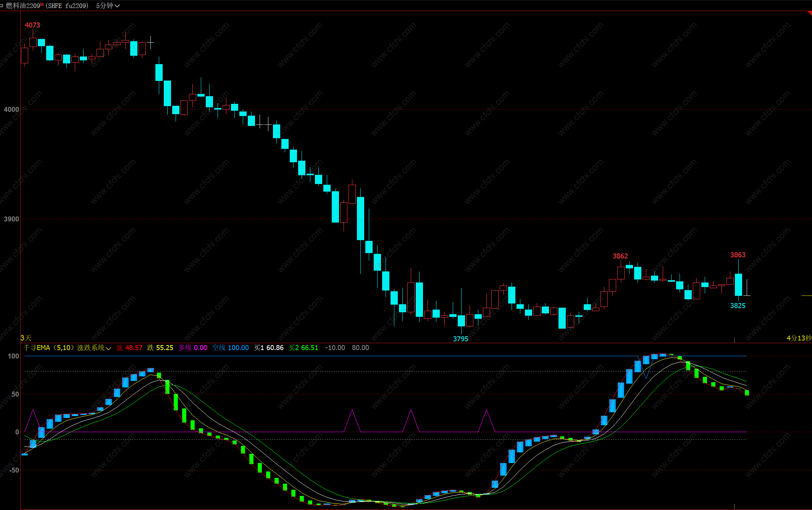The width and height of the screenshot is (812, 510).
Task: Open the 5分钟 timeframe dropdown
Action: pos(108,6)
